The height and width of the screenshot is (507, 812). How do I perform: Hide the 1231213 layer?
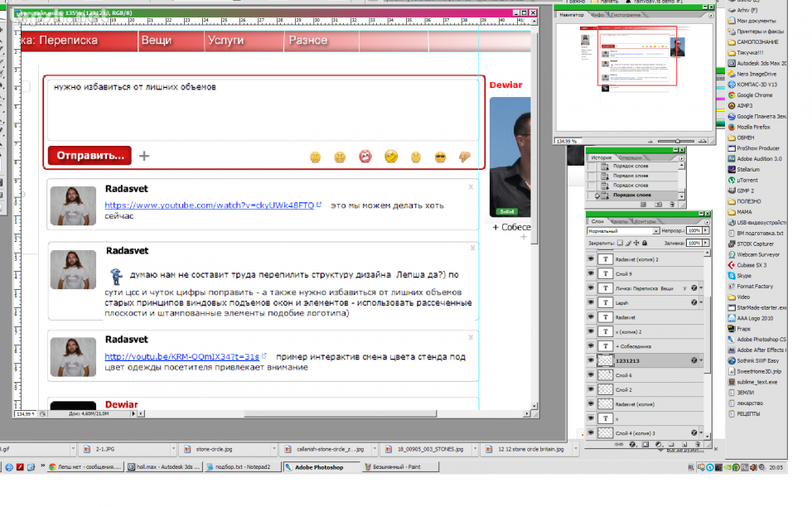pos(592,360)
